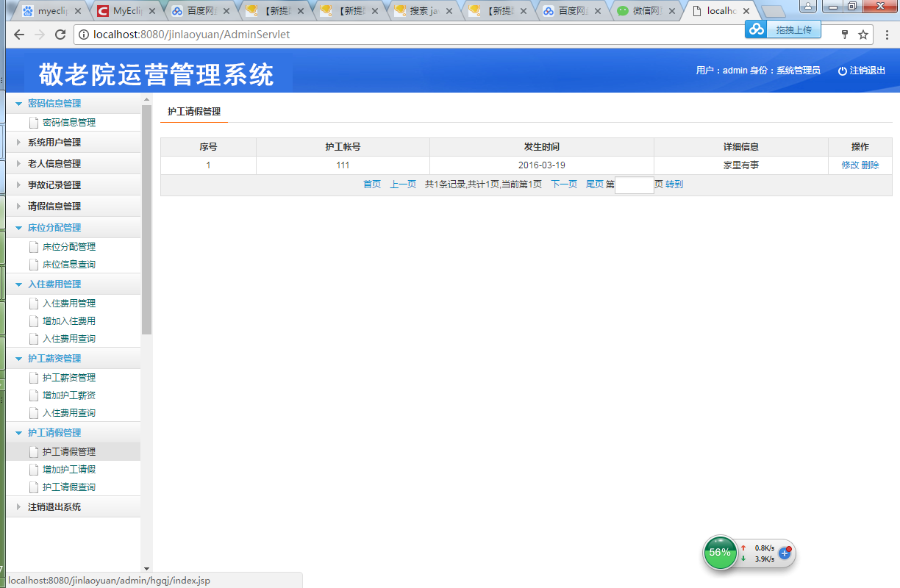This screenshot has width=900, height=588.
Task: Click the browser back arrow
Action: tap(18, 35)
